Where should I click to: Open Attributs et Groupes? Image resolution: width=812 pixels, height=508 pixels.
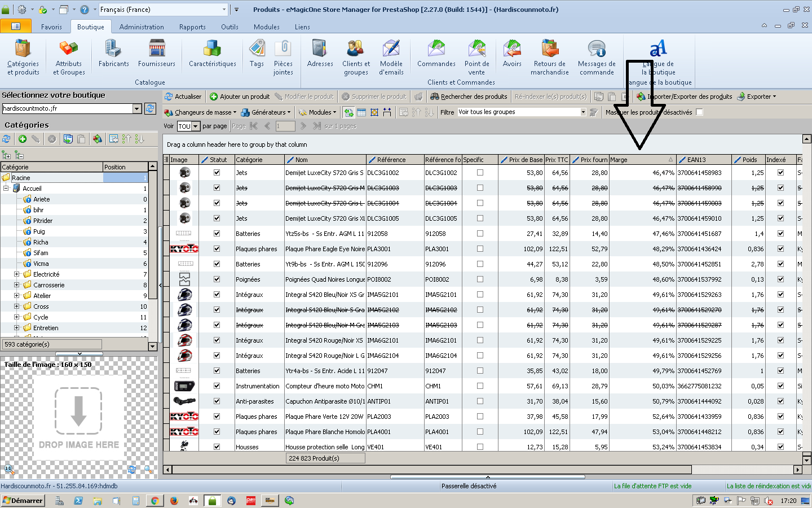coord(69,58)
